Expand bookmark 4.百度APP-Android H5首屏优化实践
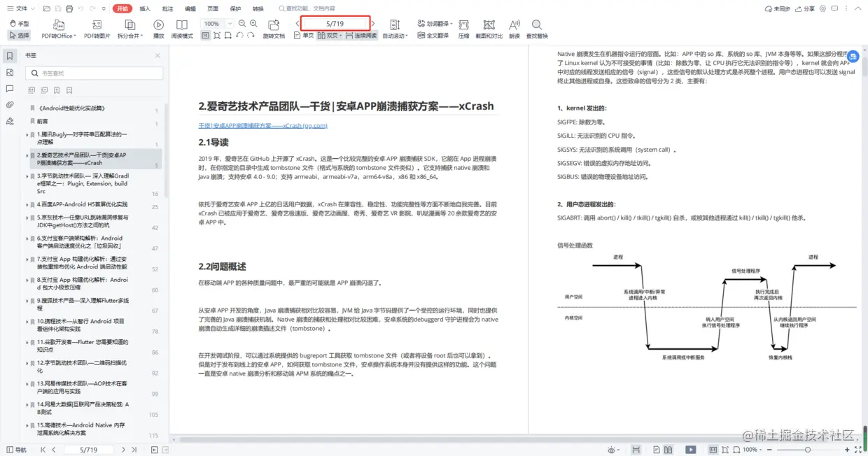 click(27, 204)
